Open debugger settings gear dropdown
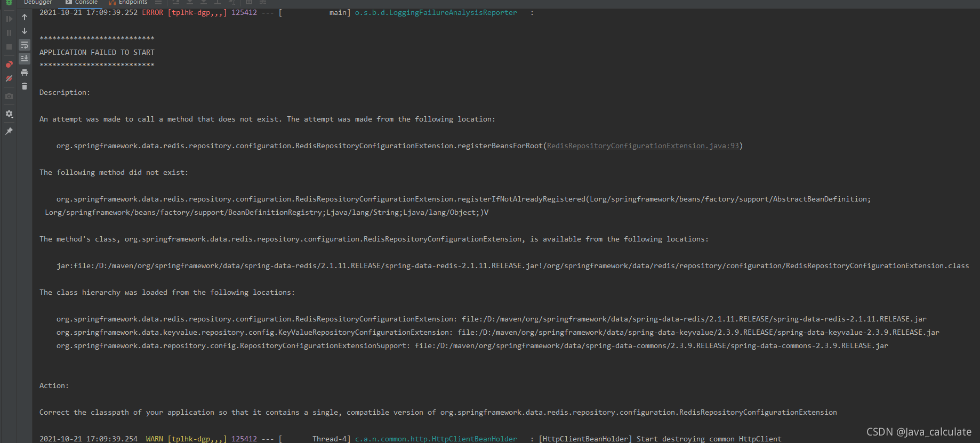 9,114
